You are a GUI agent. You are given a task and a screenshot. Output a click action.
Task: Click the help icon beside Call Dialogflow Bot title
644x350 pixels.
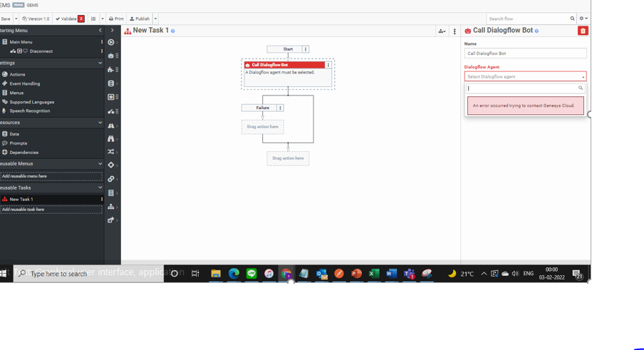[x=537, y=31]
